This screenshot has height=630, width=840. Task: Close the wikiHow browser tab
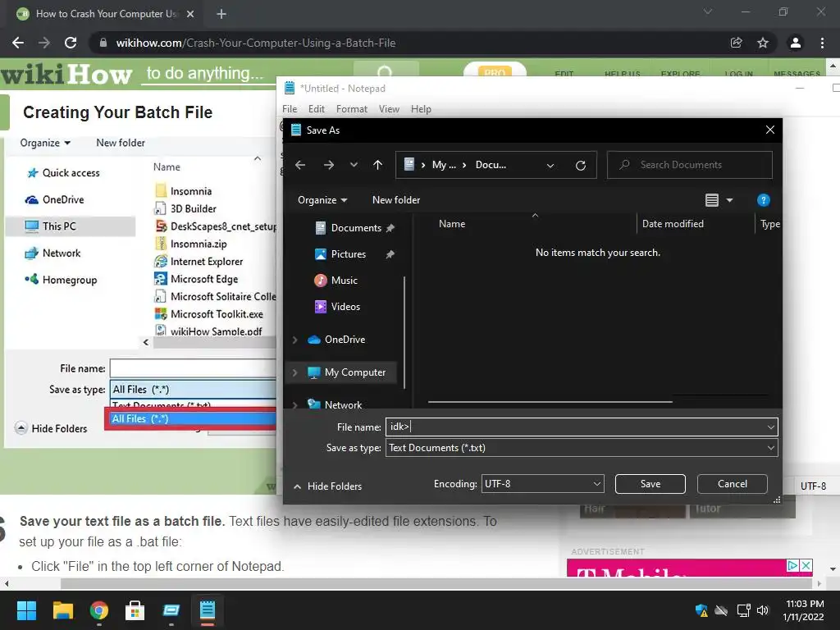point(190,14)
